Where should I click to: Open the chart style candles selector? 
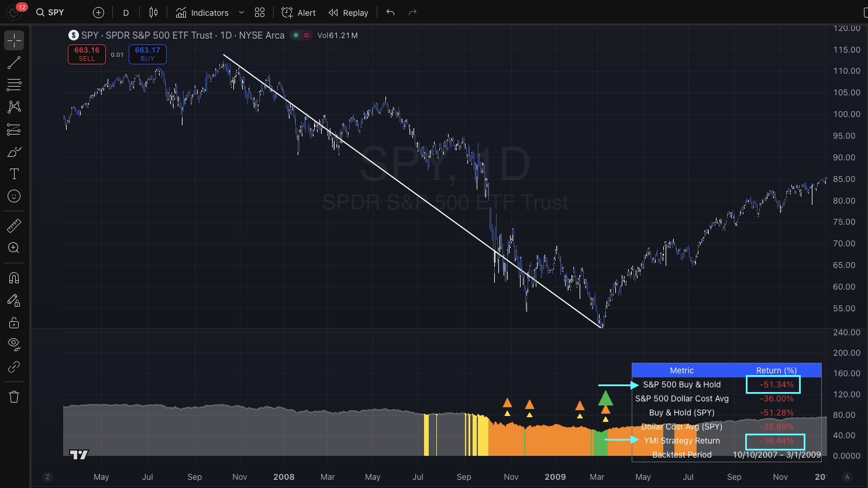153,12
